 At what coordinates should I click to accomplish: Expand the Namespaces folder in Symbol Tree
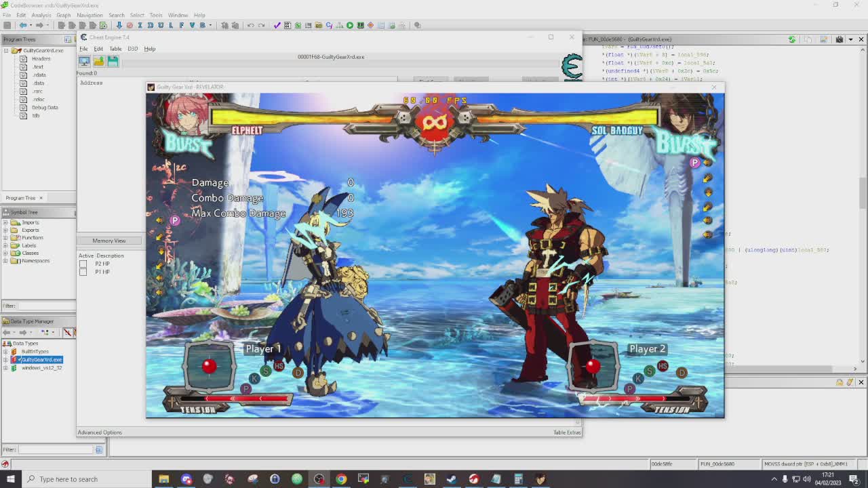(5, 260)
